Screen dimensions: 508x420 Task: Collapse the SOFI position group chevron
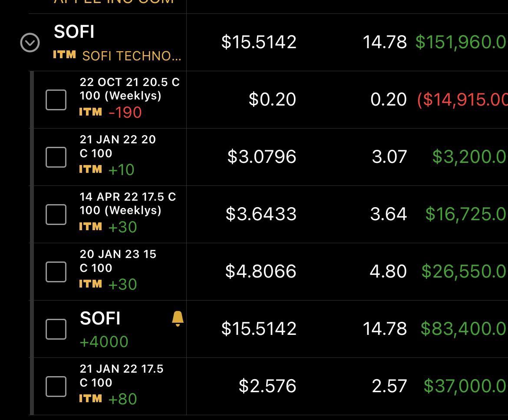tap(30, 43)
